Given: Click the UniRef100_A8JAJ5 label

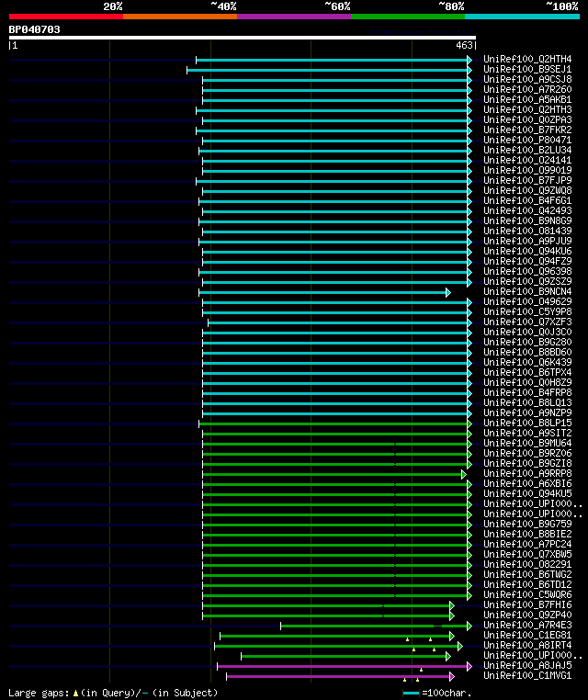Looking at the screenshot, I should pyautogui.click(x=527, y=666).
